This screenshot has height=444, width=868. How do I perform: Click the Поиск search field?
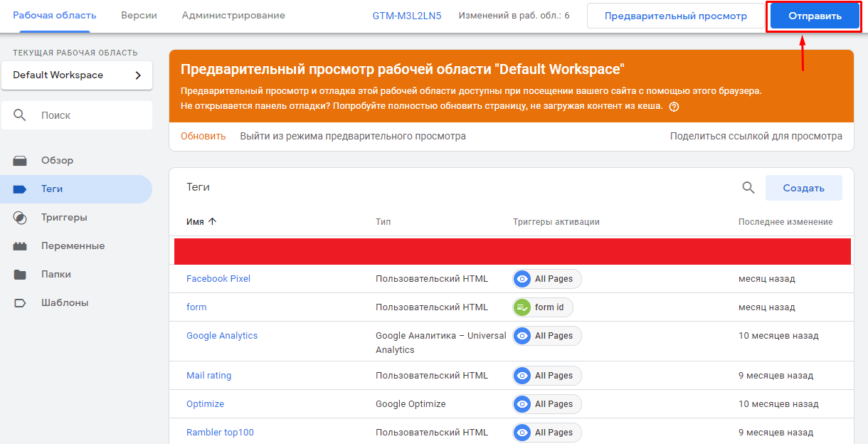pos(77,115)
